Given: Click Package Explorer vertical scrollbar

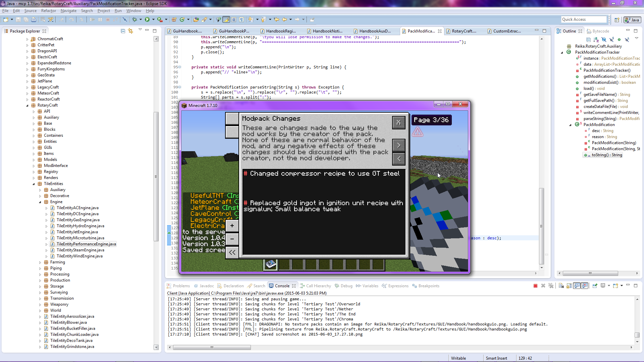Looking at the screenshot, I should pos(156,177).
